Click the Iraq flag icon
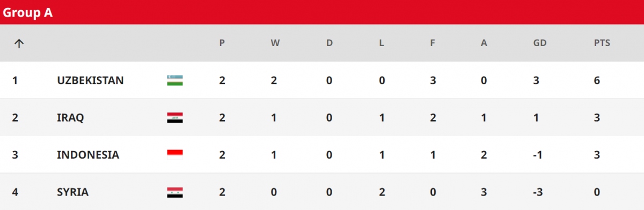Viewport: 644px width, 210px height. tap(175, 117)
